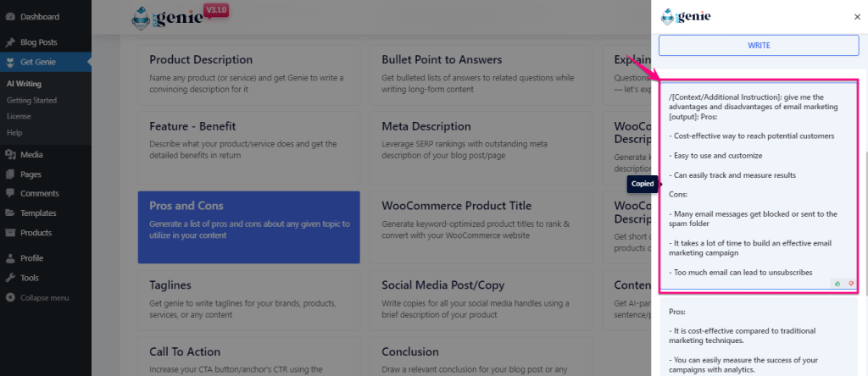This screenshot has height=376, width=868.
Task: Click the first generated pros and cons result
Action: (759, 186)
